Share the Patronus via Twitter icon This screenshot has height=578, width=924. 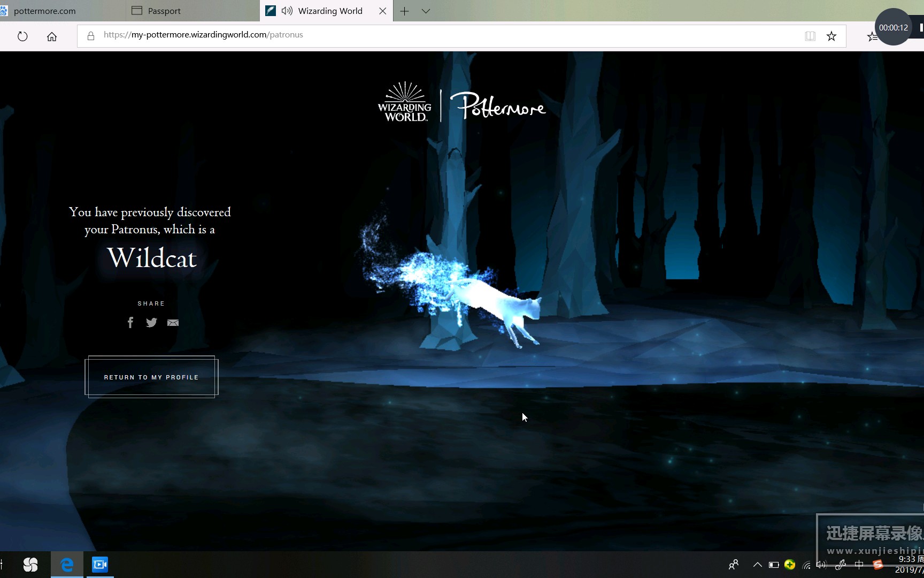coord(151,322)
